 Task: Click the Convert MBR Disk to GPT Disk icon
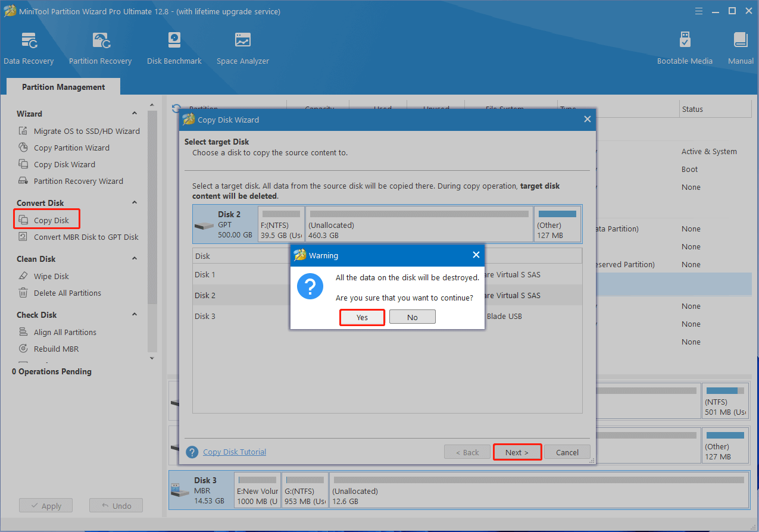[23, 237]
